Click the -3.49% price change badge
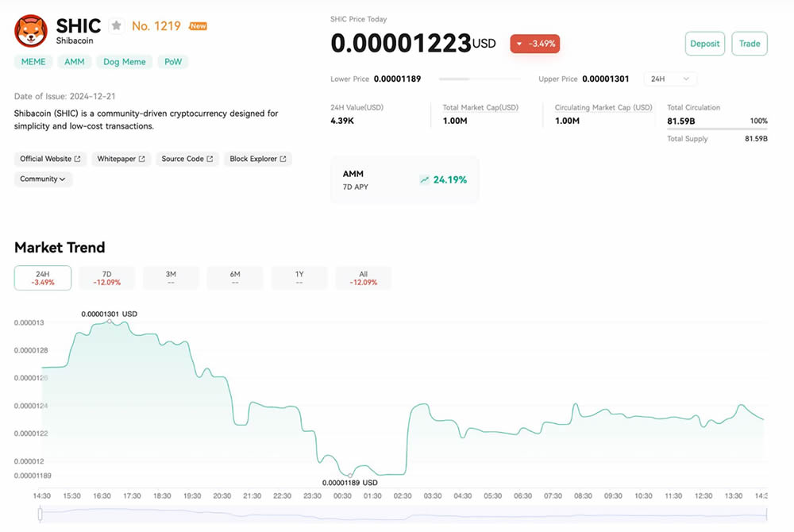Screen dimensions: 794x532 534,44
